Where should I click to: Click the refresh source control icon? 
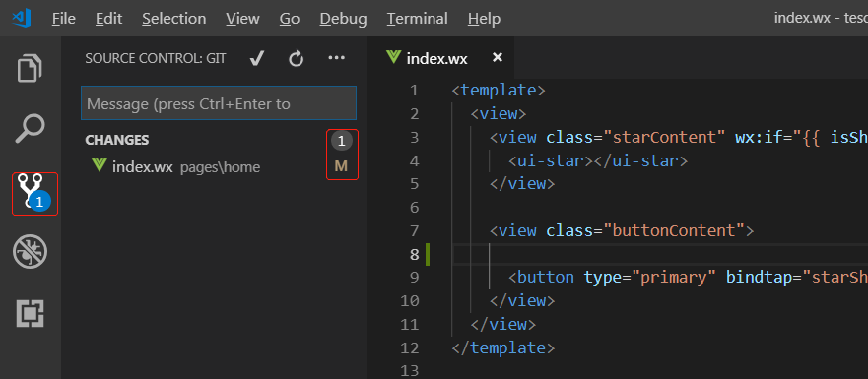click(x=297, y=59)
